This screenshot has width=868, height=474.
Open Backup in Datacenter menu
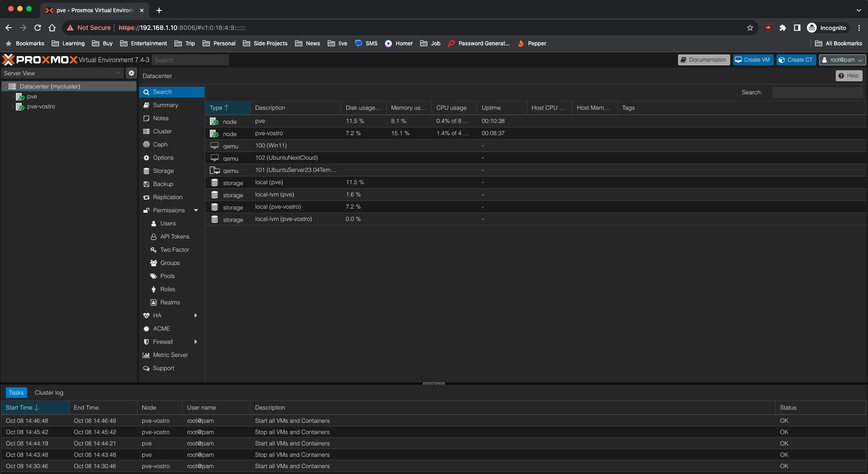pyautogui.click(x=172, y=184)
